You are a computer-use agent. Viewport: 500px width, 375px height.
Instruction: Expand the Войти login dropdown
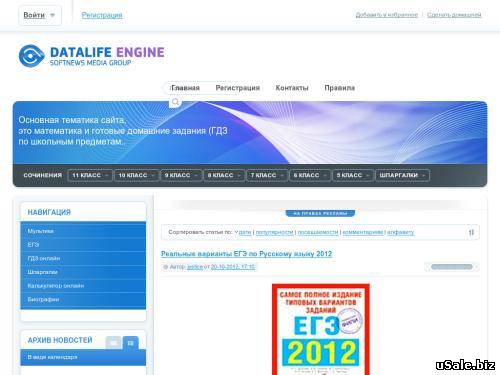(40, 15)
